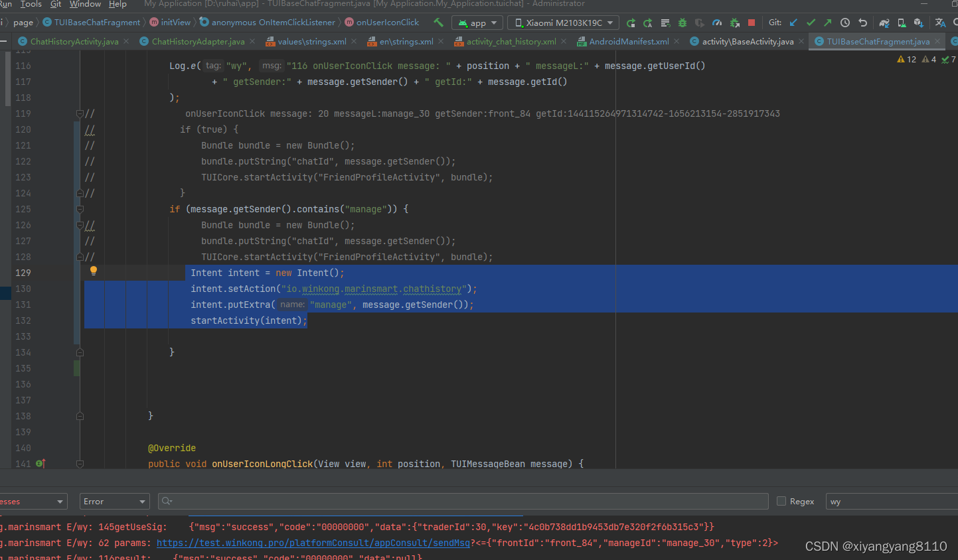This screenshot has width=958, height=560.
Task: Open the Window menu
Action: tap(85, 4)
